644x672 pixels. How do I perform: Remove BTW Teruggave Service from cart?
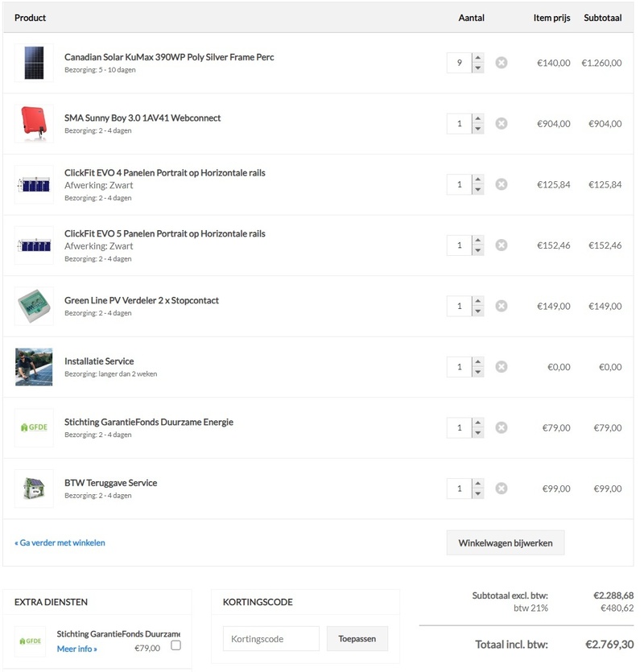coord(502,489)
